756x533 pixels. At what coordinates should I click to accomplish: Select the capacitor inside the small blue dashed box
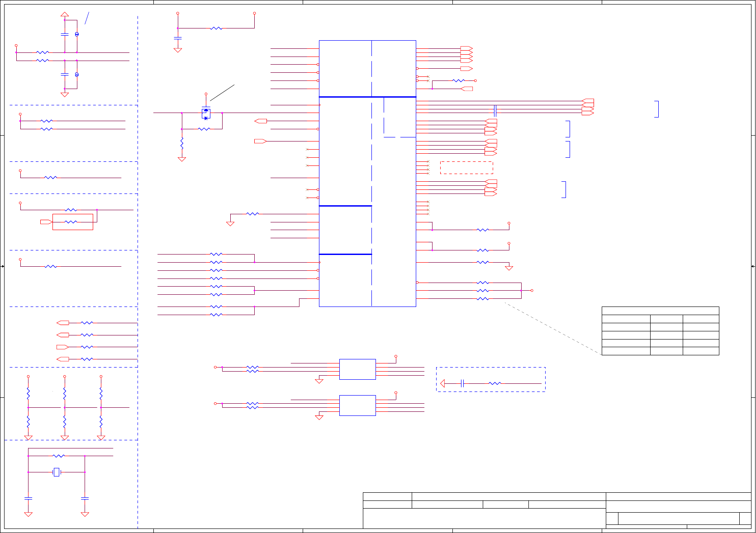(x=462, y=383)
